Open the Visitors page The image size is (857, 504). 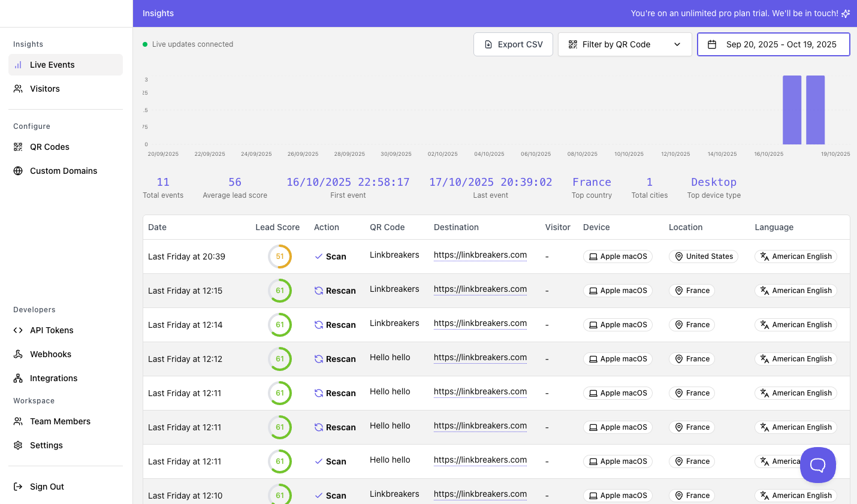(x=45, y=89)
